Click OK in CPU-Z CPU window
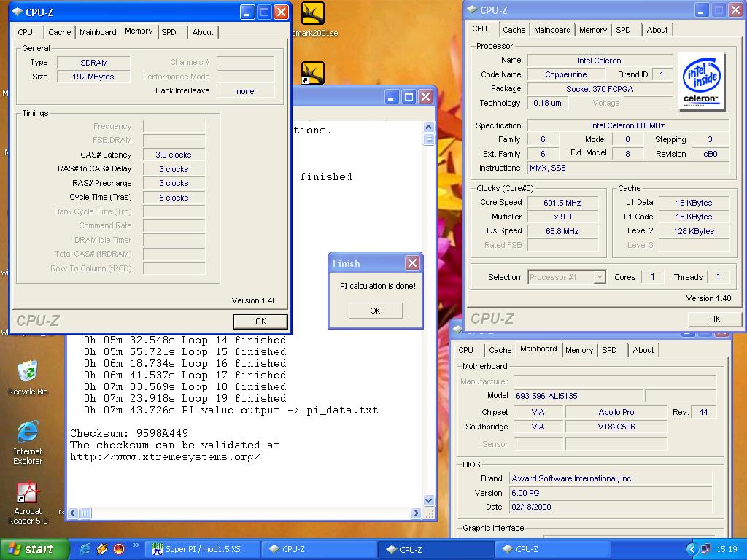The image size is (747, 560). coord(715,319)
